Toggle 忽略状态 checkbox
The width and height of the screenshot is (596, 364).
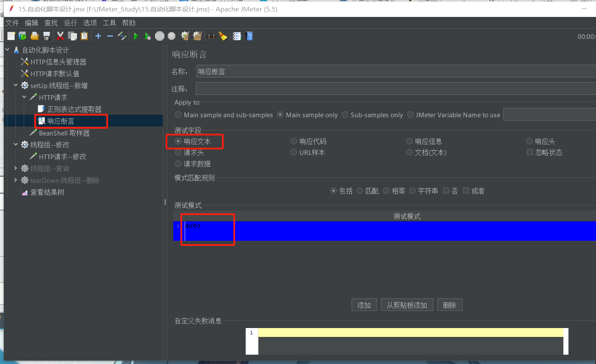coord(530,152)
